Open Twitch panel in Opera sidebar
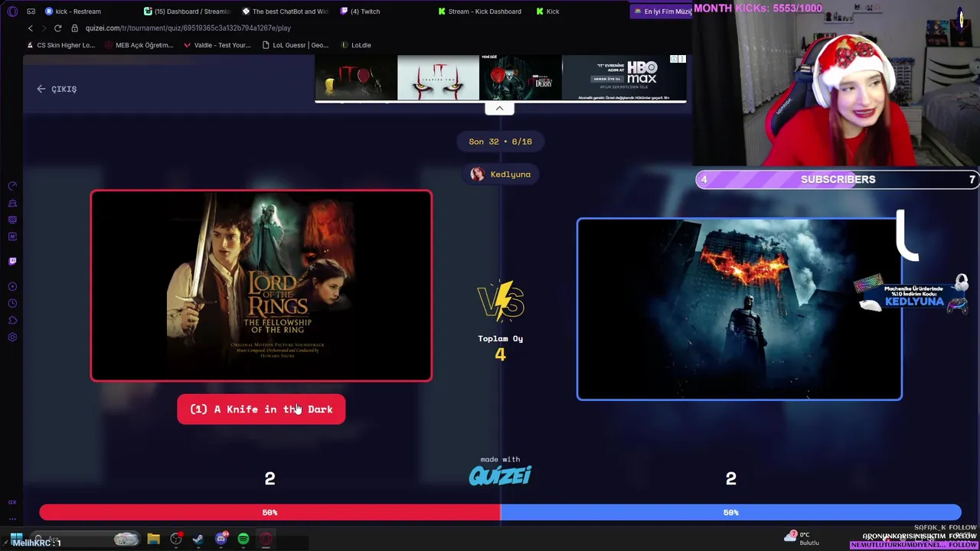Viewport: 980px width, 551px height. point(12,261)
